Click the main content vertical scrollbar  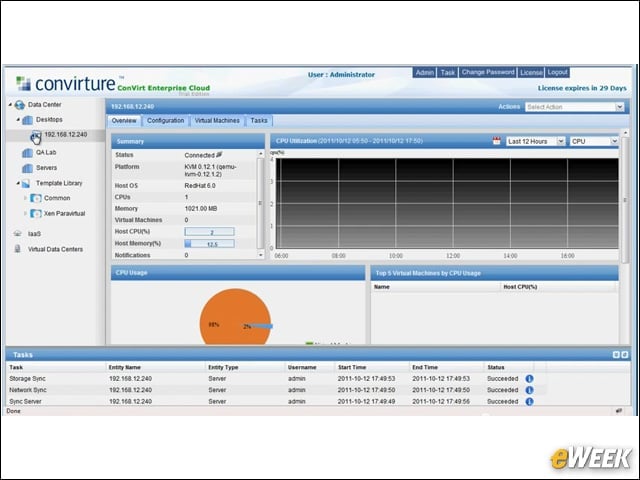point(624,200)
